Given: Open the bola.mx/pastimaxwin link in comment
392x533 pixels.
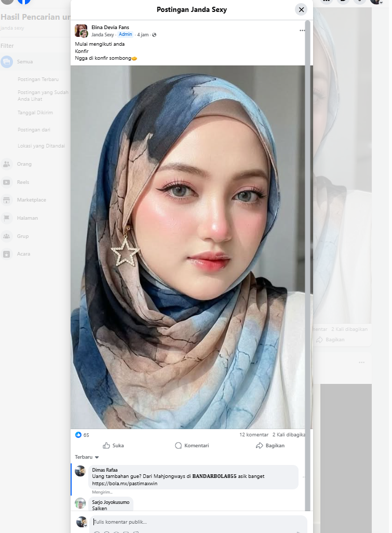Looking at the screenshot, I should [125, 484].
